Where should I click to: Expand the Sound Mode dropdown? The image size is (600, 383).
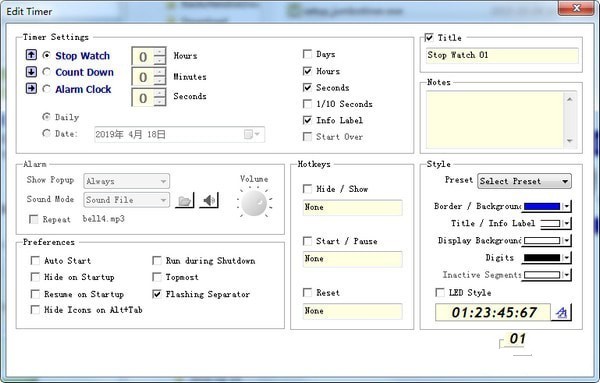click(x=127, y=200)
